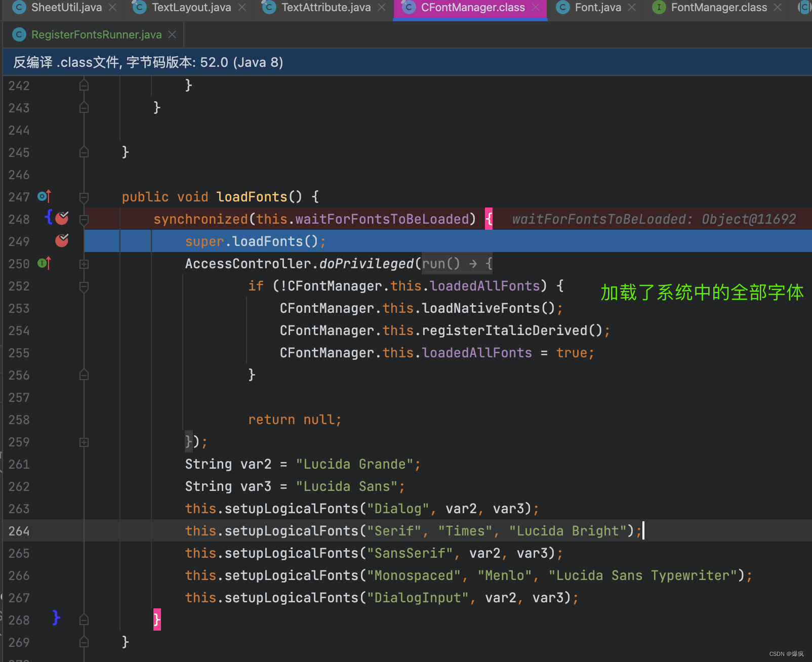
Task: Click the registerItalicDerived() call
Action: tap(512, 330)
